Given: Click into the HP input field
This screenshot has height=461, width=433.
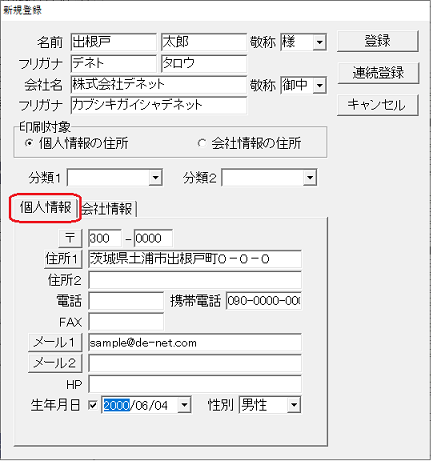Looking at the screenshot, I should tap(195, 385).
